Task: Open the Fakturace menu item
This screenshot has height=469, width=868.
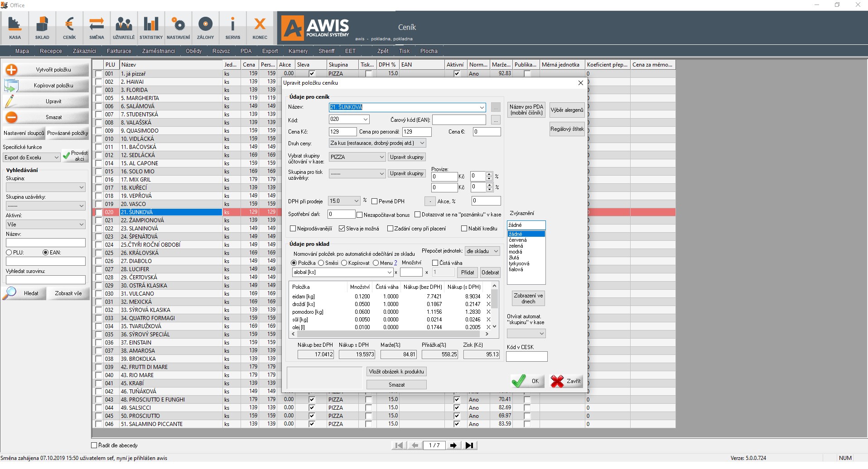Action: (x=119, y=51)
